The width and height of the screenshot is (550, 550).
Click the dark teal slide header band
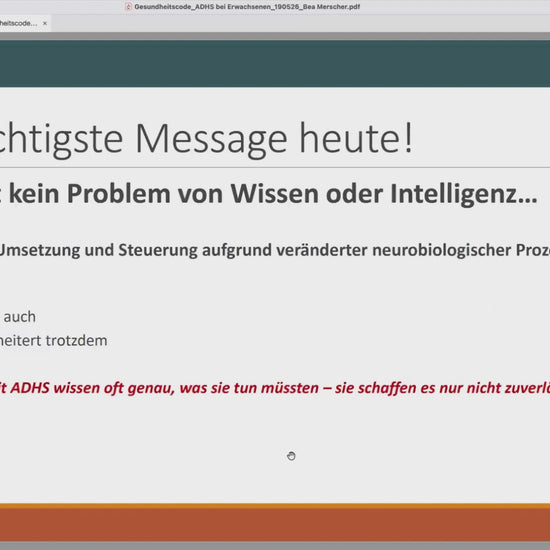(275, 63)
